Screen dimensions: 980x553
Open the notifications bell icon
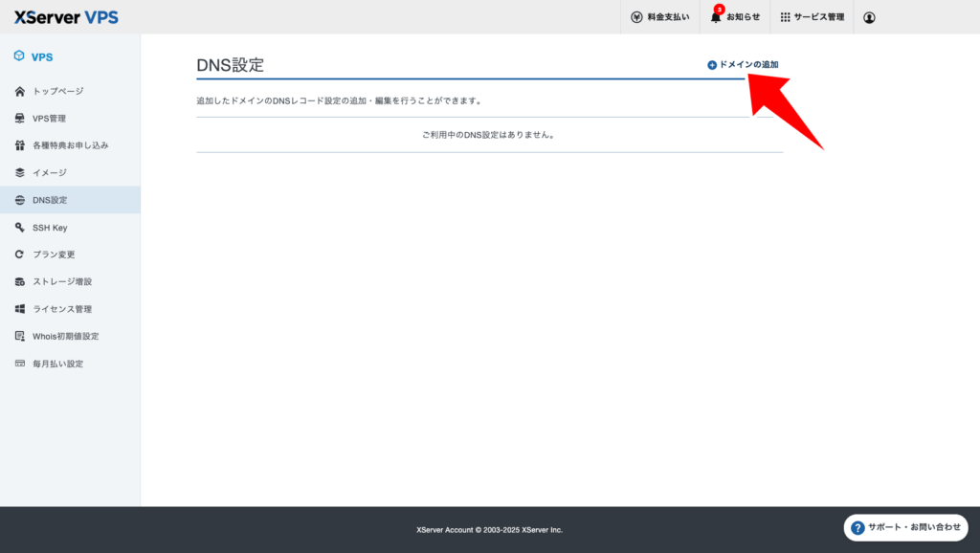pyautogui.click(x=716, y=17)
